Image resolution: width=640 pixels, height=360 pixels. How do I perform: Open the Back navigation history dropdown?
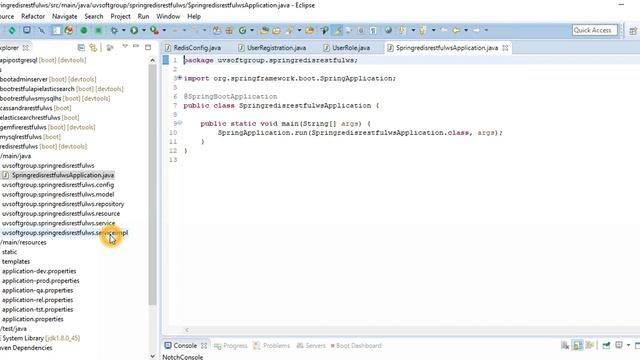click(466, 30)
